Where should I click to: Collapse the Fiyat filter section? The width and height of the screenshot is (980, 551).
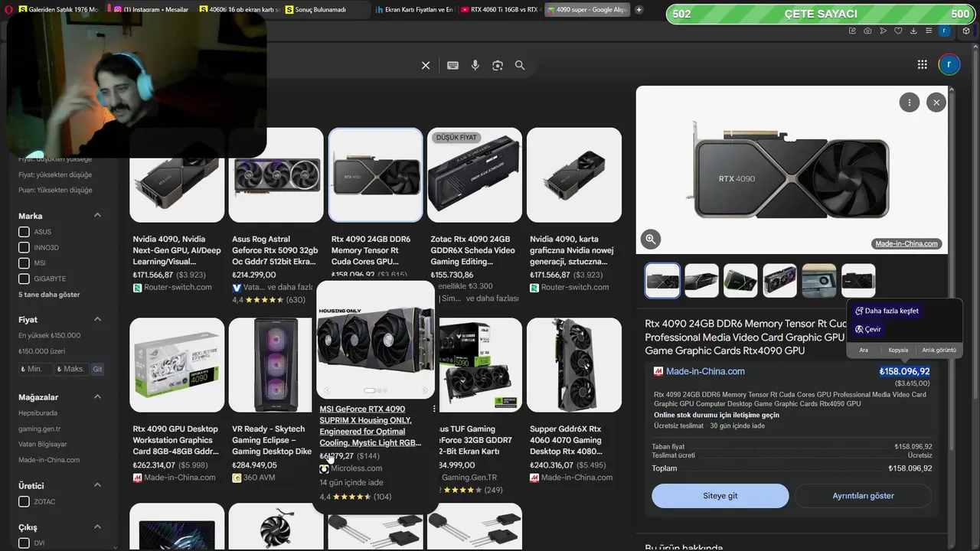97,318
